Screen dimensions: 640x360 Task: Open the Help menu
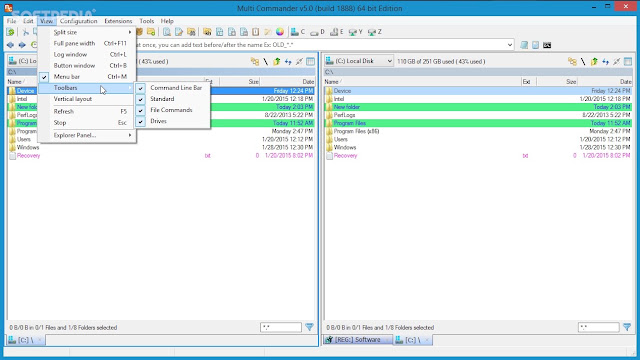(167, 21)
